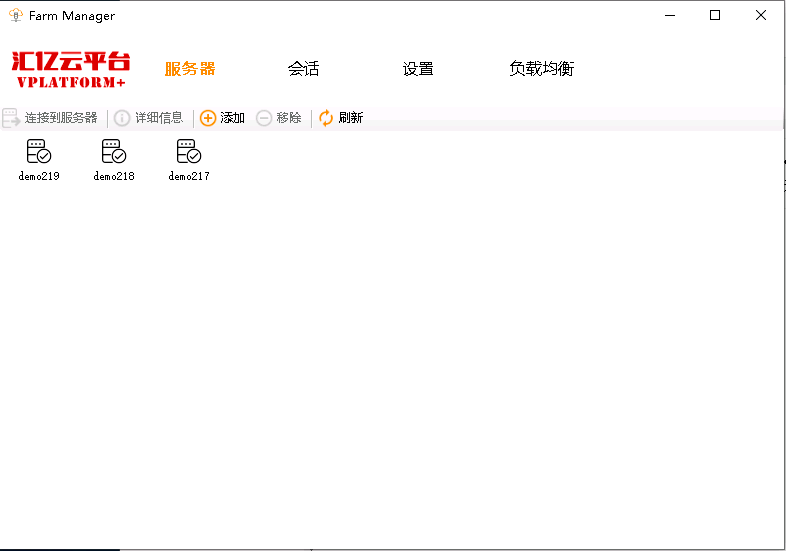Viewport: 786px width, 551px height.
Task: Click the 刷新 text in the toolbar
Action: (x=350, y=118)
